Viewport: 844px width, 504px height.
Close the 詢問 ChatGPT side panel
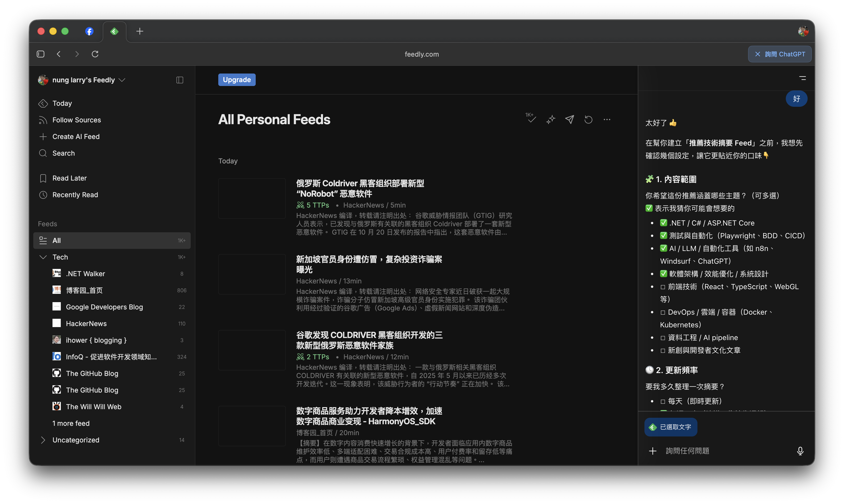coord(757,54)
